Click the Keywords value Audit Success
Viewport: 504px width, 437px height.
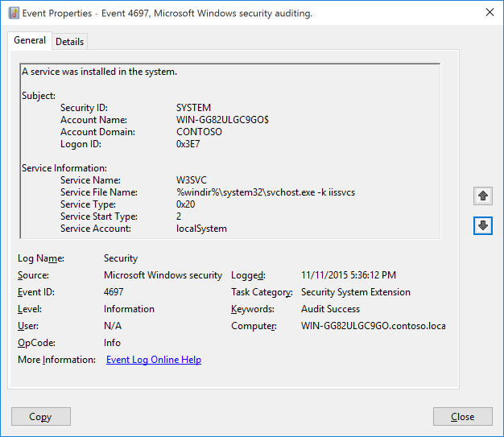(330, 309)
